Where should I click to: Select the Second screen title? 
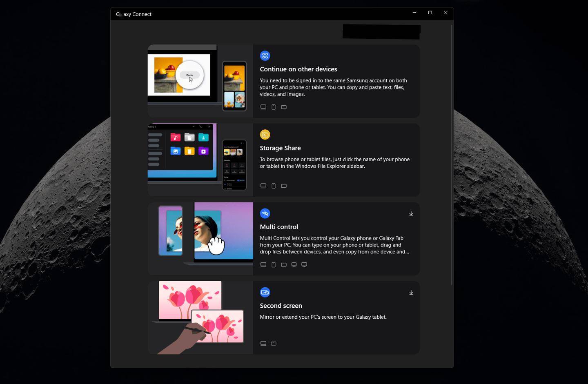(x=281, y=306)
